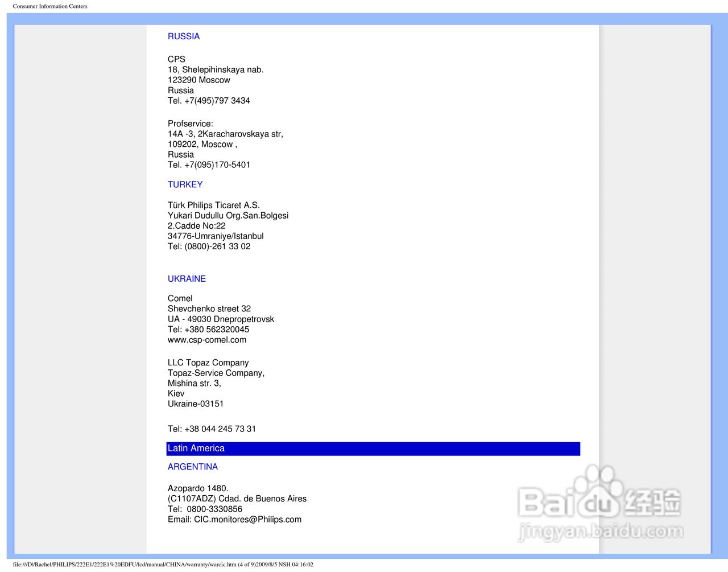Click '109202, Moscow ,' line
Screen dimensions: 728x572
pos(202,144)
